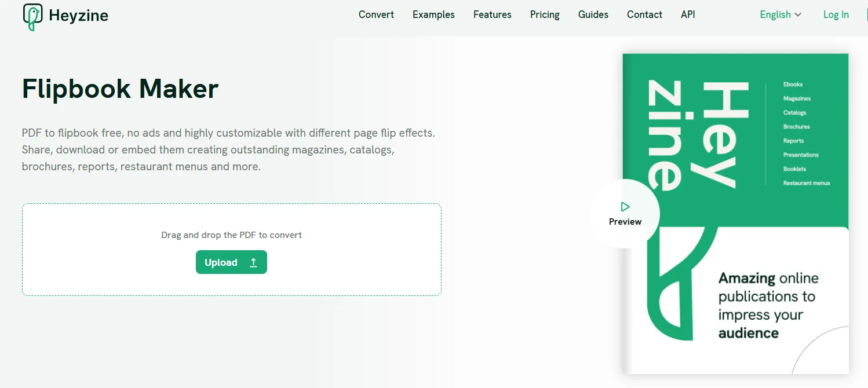Expand the English language dropdown
The image size is (868, 388).
click(780, 15)
